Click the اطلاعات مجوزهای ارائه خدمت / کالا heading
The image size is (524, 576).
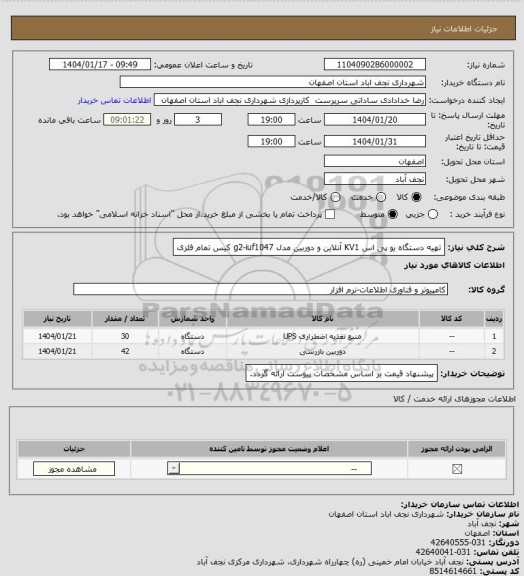tap(455, 399)
